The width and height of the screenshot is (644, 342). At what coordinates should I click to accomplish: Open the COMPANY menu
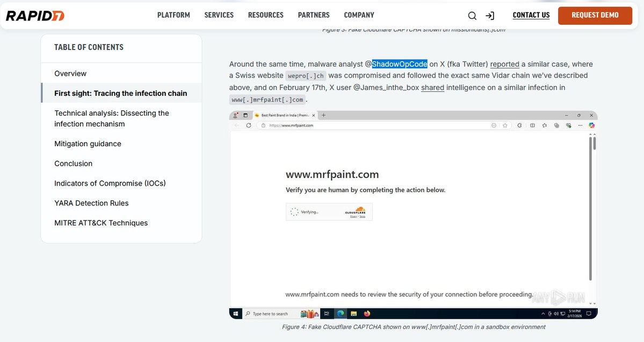click(x=359, y=15)
